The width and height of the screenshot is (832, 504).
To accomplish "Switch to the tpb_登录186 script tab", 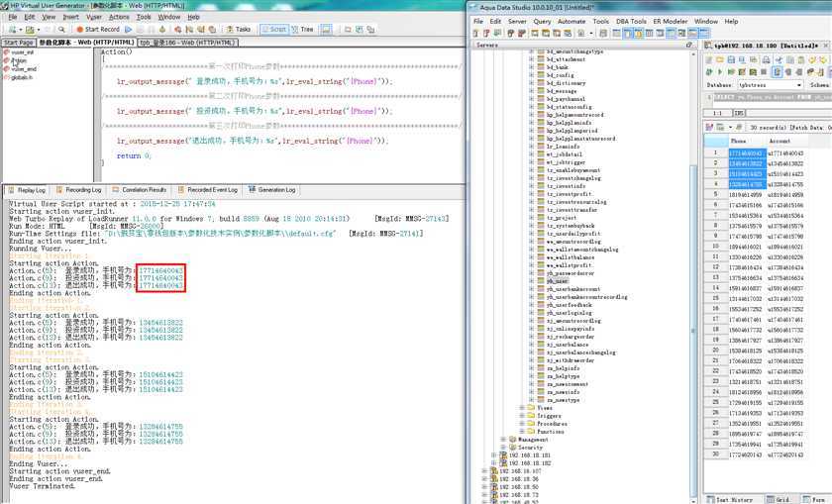I will 188,43.
